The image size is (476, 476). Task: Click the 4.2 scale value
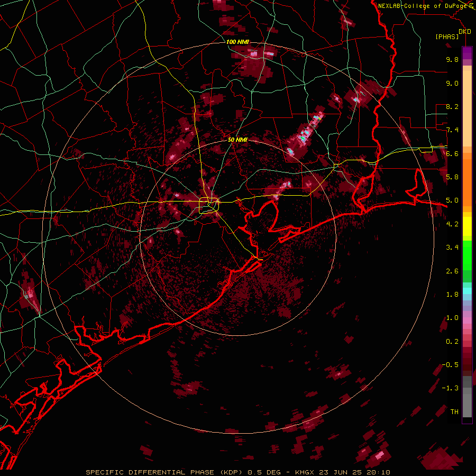[452, 224]
